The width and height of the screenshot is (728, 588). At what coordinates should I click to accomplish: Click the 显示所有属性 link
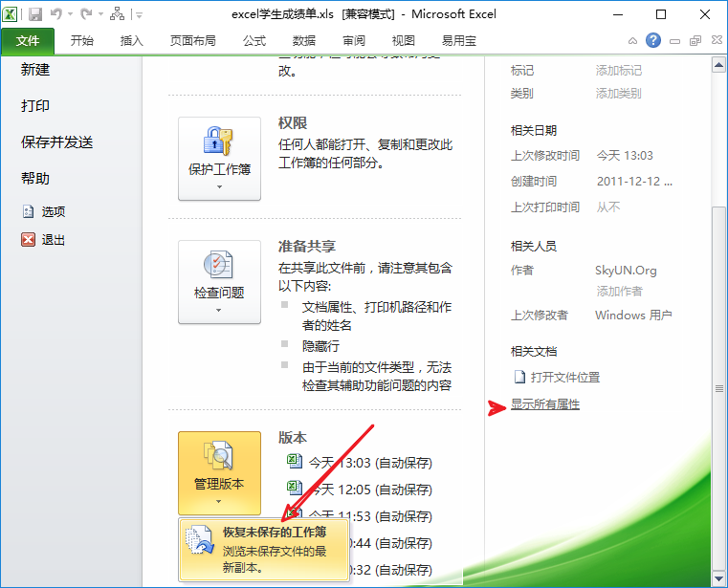(x=545, y=404)
